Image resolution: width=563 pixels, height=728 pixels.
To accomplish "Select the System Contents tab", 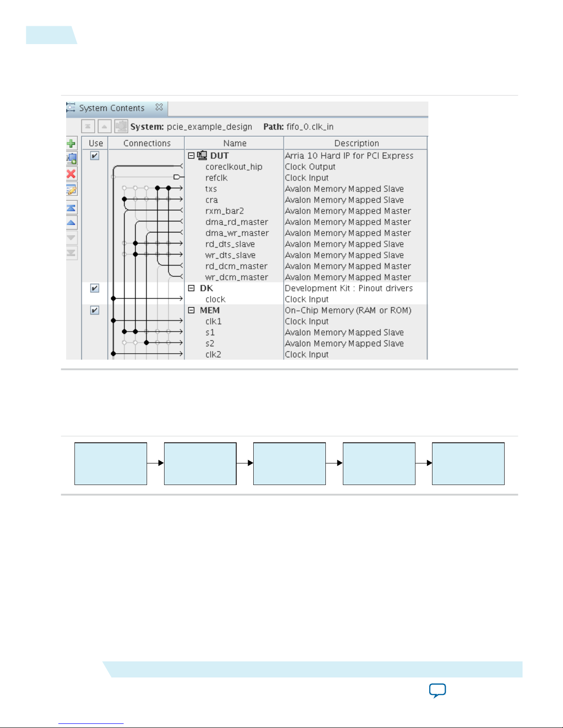I will click(117, 108).
